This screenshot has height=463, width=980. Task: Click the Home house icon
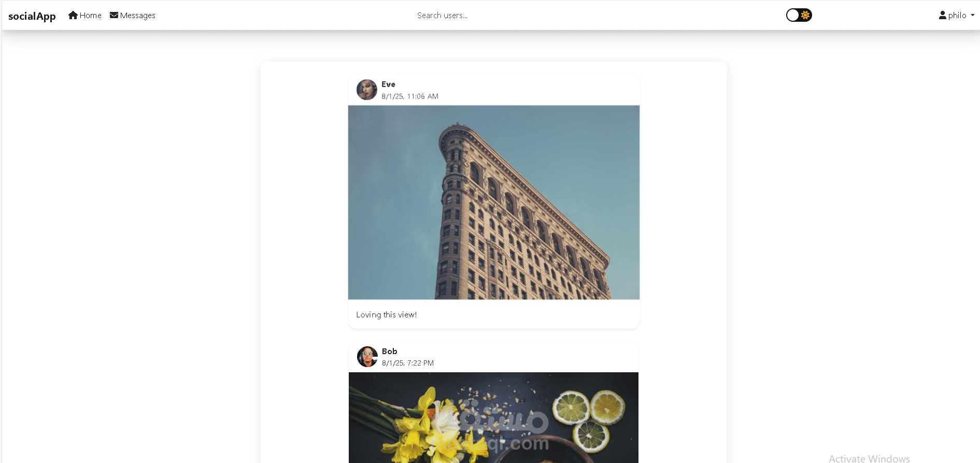tap(73, 15)
